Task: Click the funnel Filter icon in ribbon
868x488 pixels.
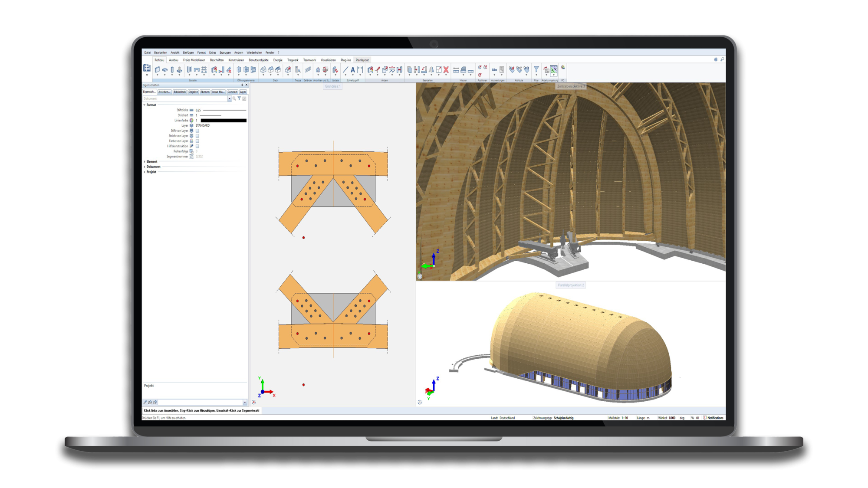Action: 536,69
